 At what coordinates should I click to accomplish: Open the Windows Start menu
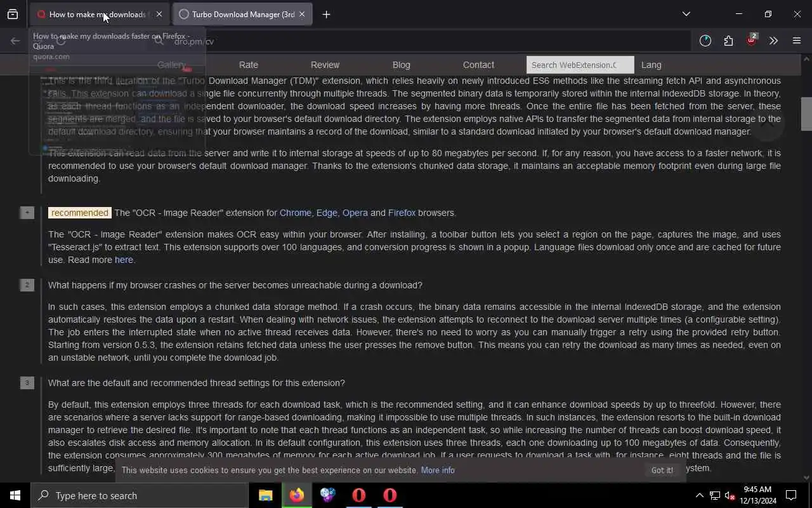tap(15, 495)
